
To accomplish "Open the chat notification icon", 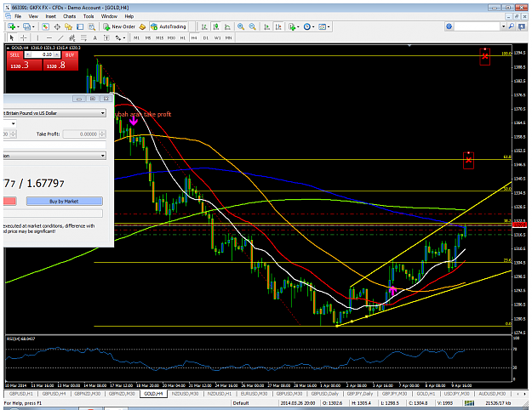I will 522,26.
